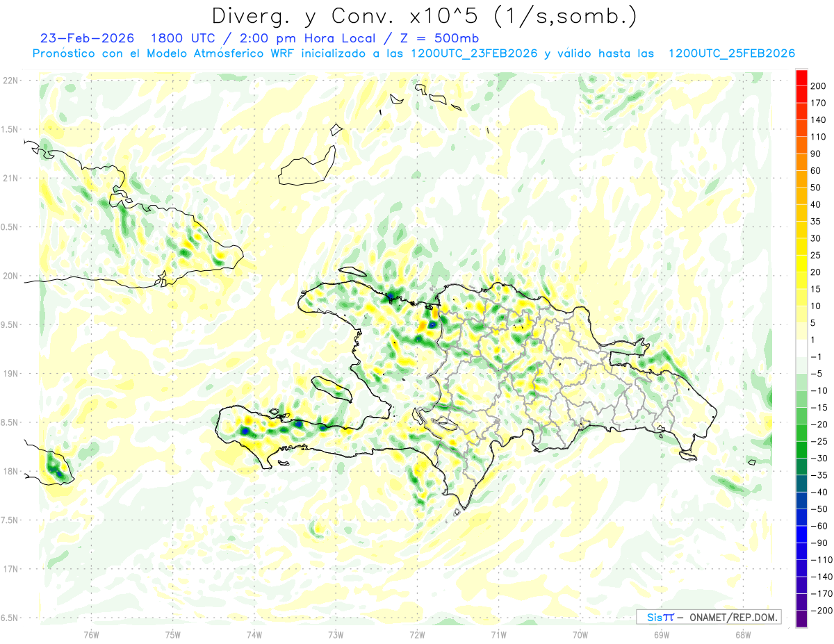
Task: Click the '-110' value on the color scale
Action: pos(821,559)
